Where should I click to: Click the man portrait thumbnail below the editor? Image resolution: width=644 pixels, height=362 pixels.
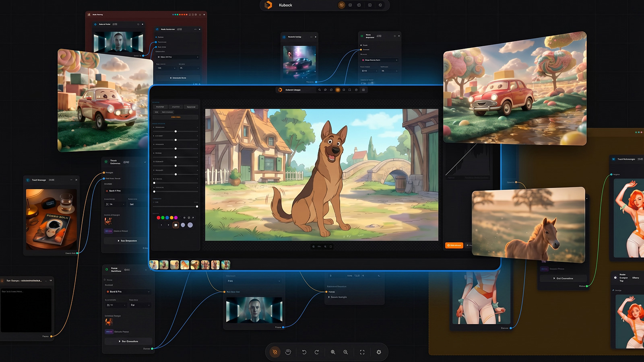pos(254,310)
